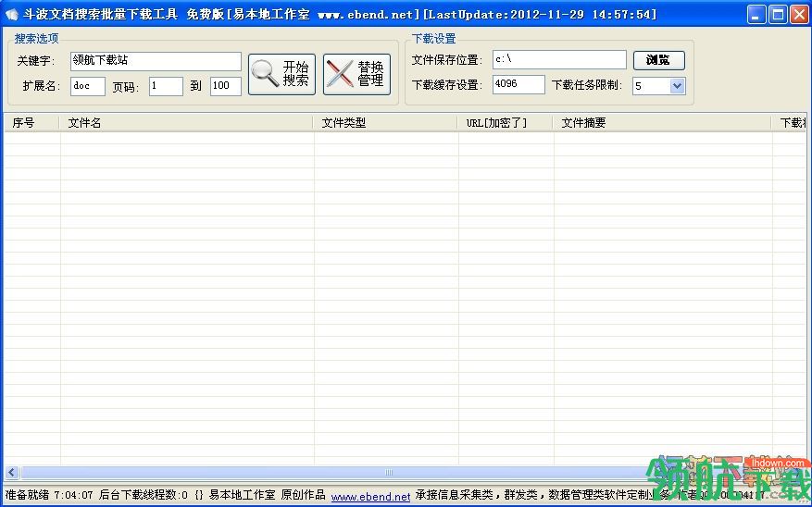The width and height of the screenshot is (812, 507).
Task: Click the 开始搜索 search button
Action: pos(281,75)
